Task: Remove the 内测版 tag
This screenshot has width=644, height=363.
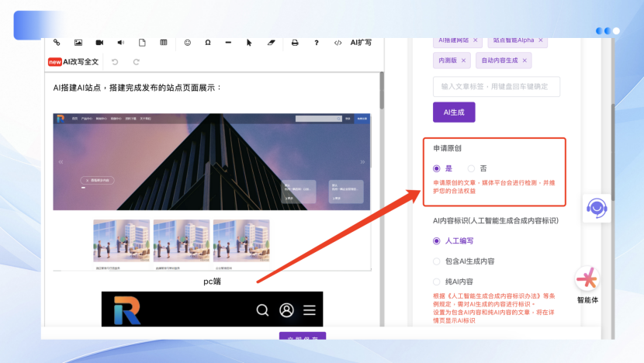Action: click(x=464, y=60)
